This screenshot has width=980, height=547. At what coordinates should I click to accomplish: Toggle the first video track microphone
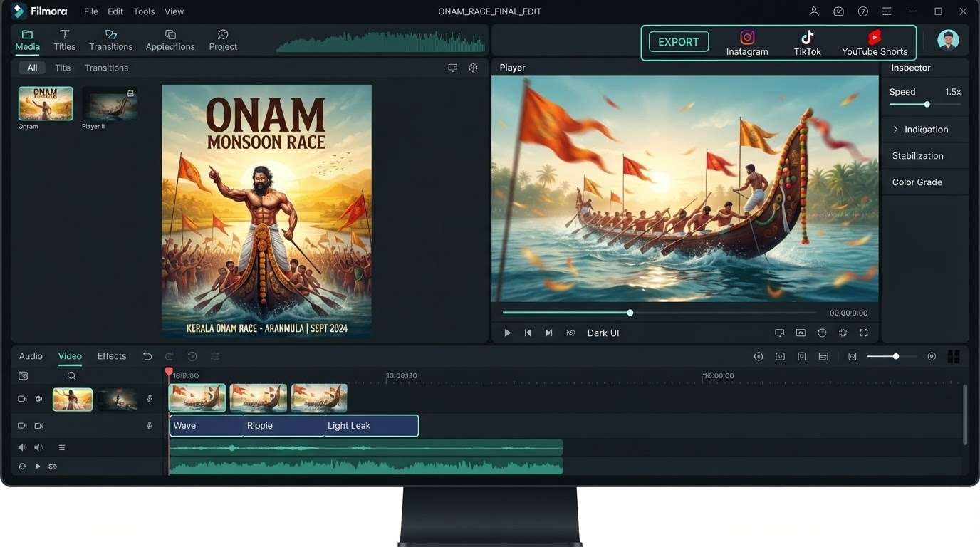click(x=150, y=399)
